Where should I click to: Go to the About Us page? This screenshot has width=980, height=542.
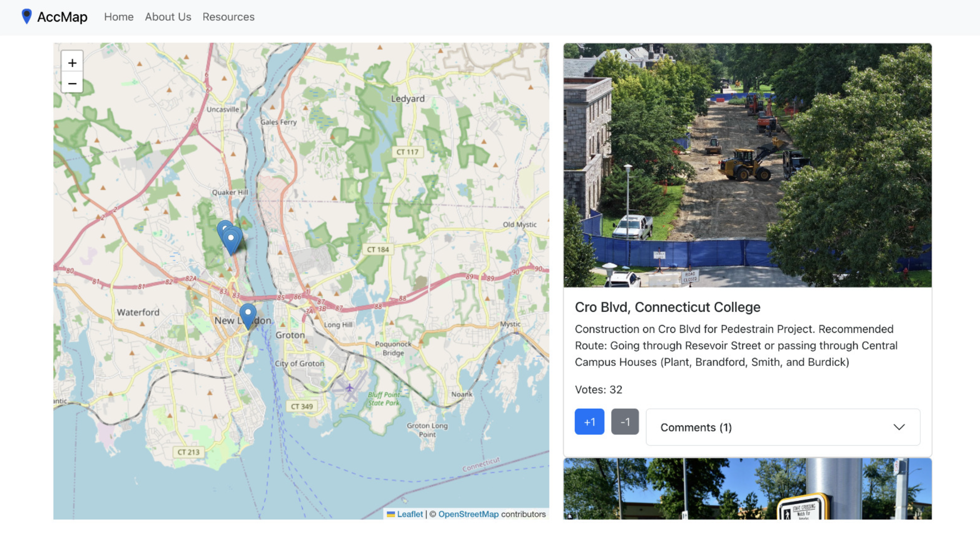pyautogui.click(x=168, y=17)
